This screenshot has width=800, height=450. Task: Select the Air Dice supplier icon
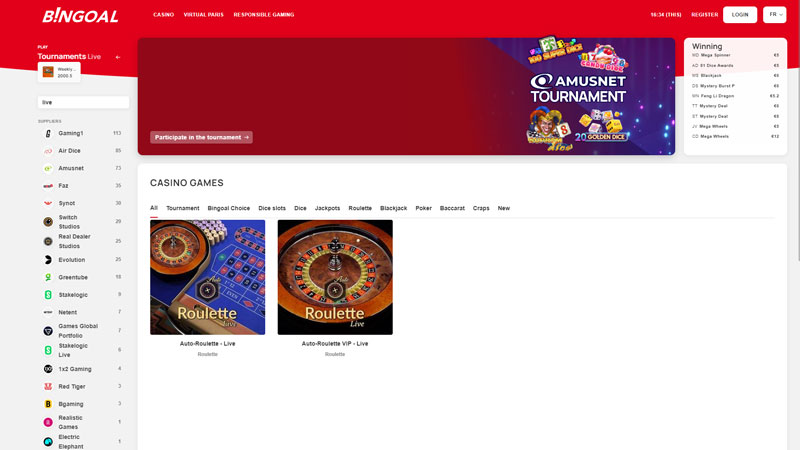tap(48, 151)
